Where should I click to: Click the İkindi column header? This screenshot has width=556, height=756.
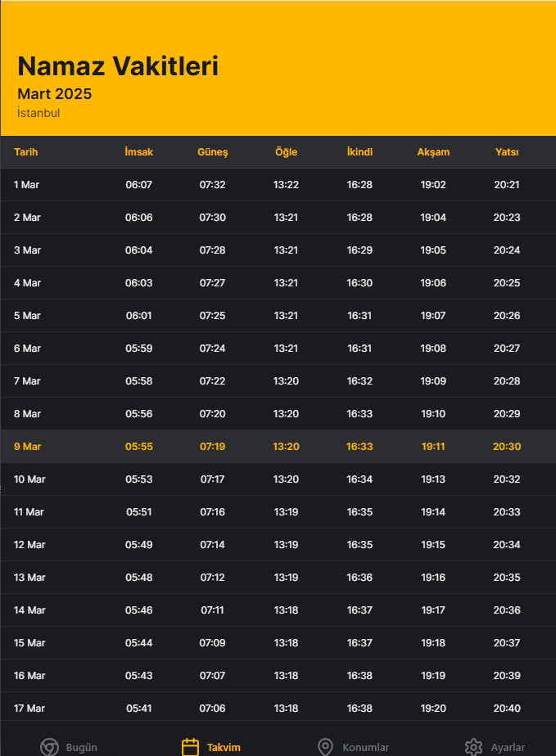point(359,152)
